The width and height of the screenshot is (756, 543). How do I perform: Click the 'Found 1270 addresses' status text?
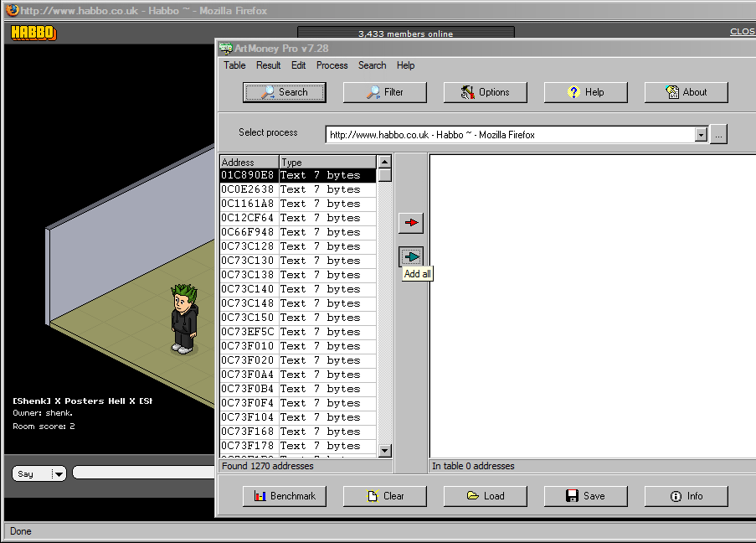click(x=268, y=466)
